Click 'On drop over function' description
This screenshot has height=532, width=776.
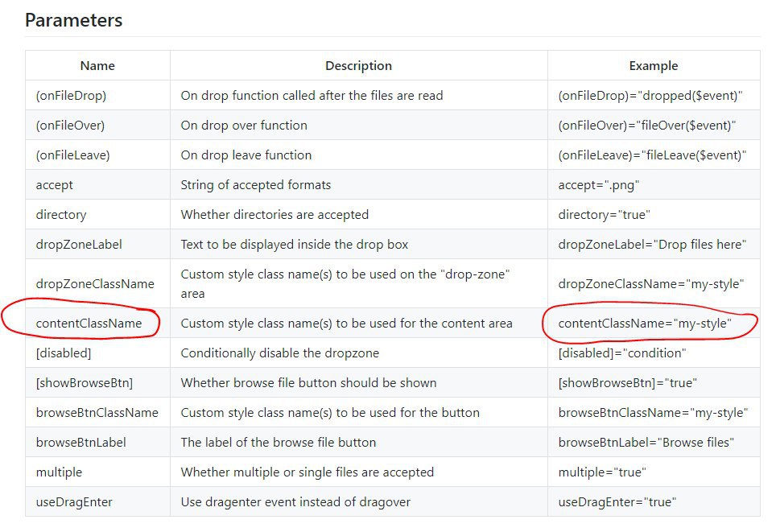point(244,126)
